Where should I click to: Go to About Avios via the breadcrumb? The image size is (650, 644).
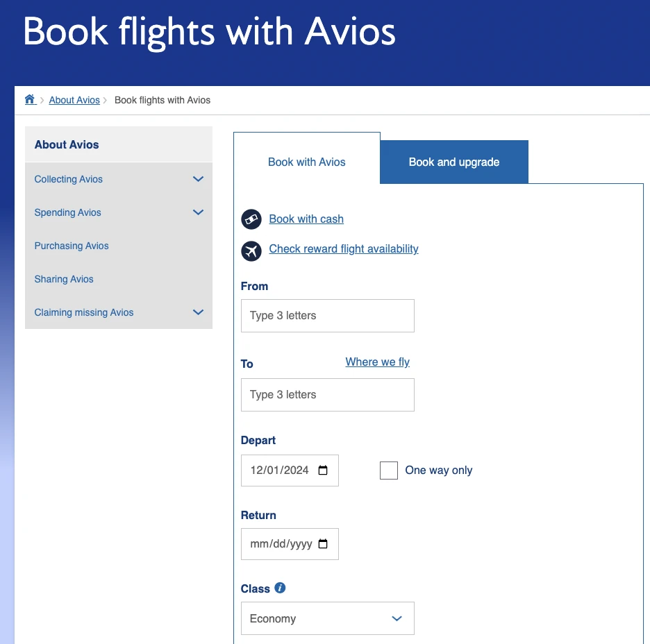click(74, 99)
